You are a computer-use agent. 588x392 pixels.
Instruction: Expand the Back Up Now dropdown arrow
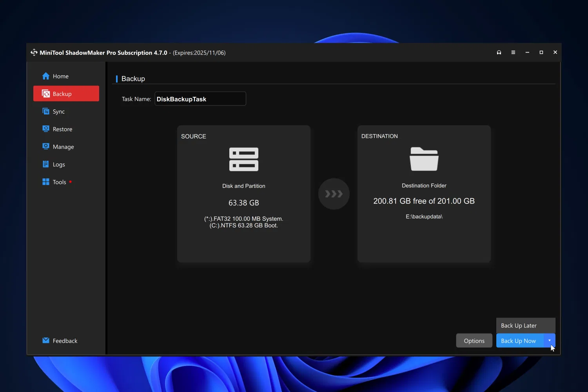(x=549, y=341)
